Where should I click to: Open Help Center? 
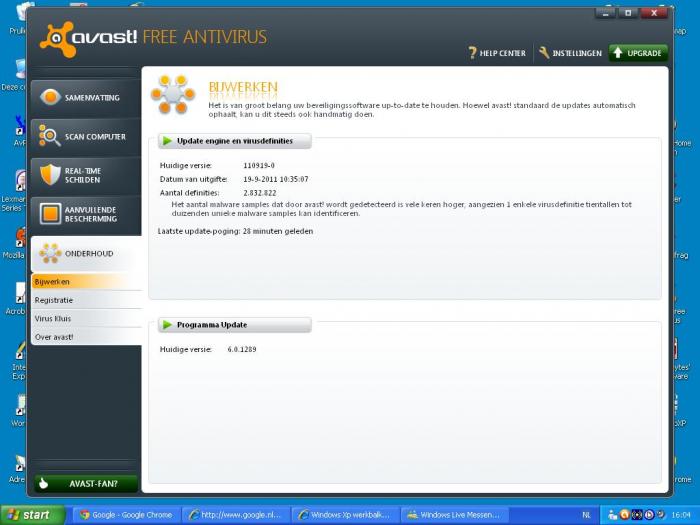497,53
